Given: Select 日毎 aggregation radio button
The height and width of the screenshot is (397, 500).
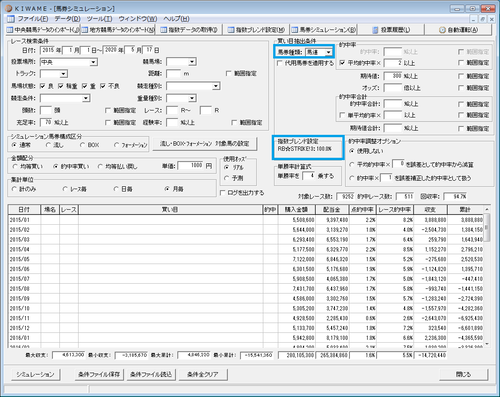Looking at the screenshot, I should (116, 189).
